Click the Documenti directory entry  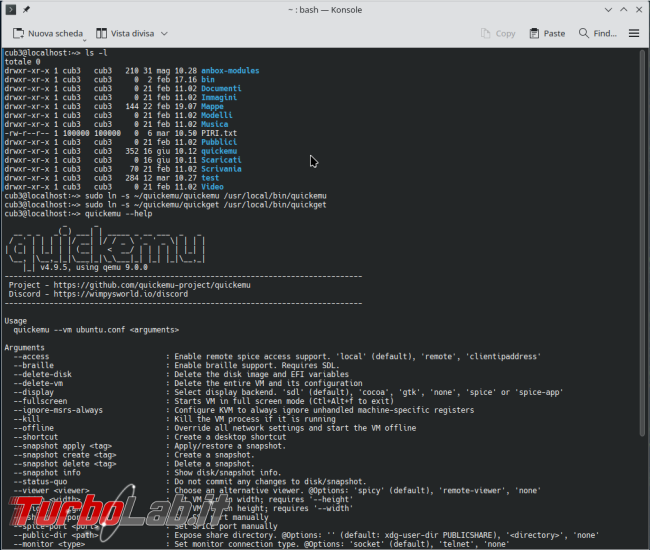(x=221, y=89)
